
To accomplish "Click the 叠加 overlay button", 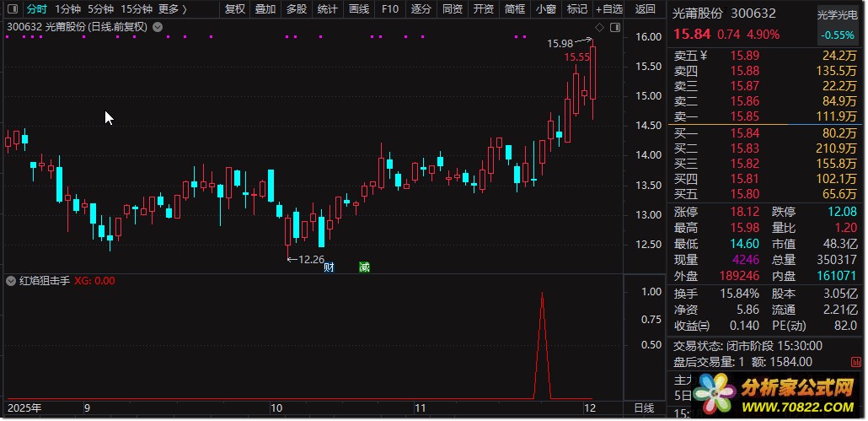I will [265, 9].
